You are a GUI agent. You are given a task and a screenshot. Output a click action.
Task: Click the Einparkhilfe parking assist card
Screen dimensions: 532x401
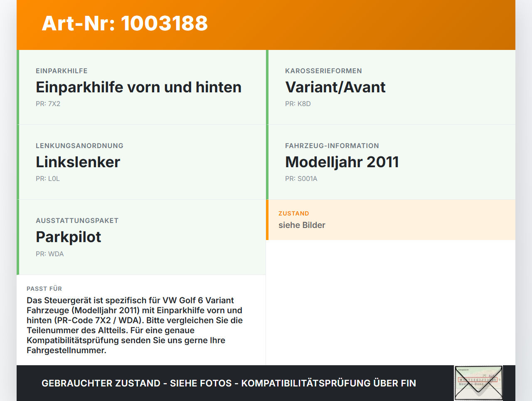[141, 87]
